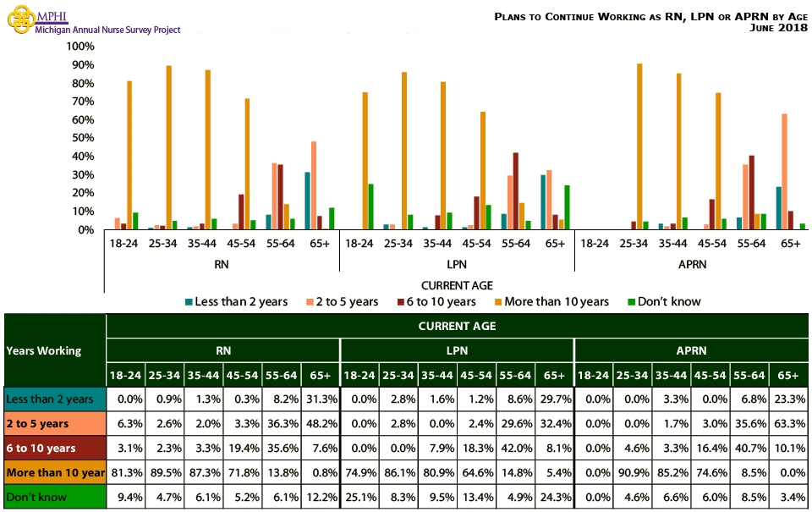Viewport: 812px width, 512px height.
Task: Select the RN column group header in table
Action: pos(222,350)
